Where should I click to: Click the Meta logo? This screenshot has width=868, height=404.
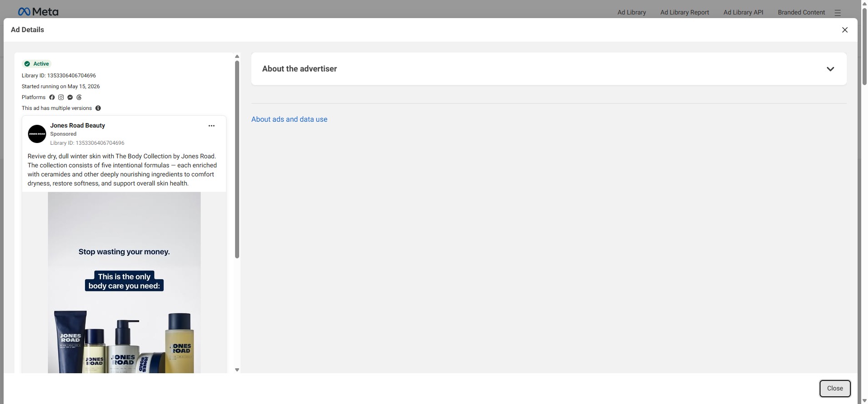pos(38,12)
